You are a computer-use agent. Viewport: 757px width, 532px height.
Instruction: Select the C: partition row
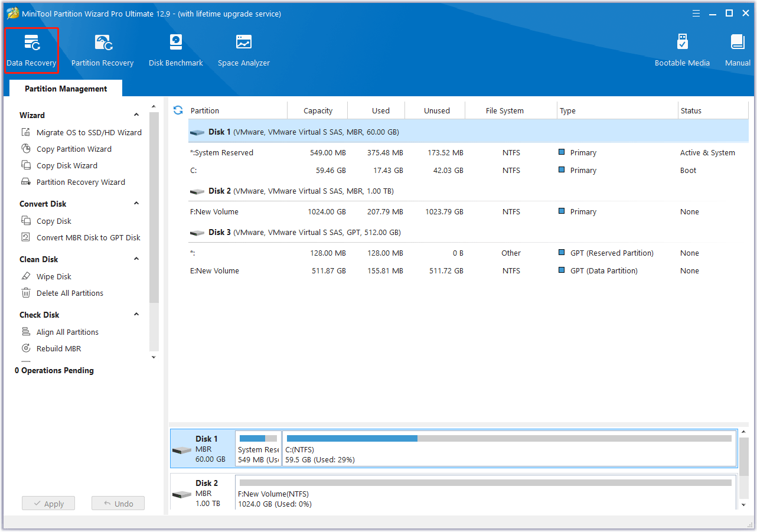468,170
